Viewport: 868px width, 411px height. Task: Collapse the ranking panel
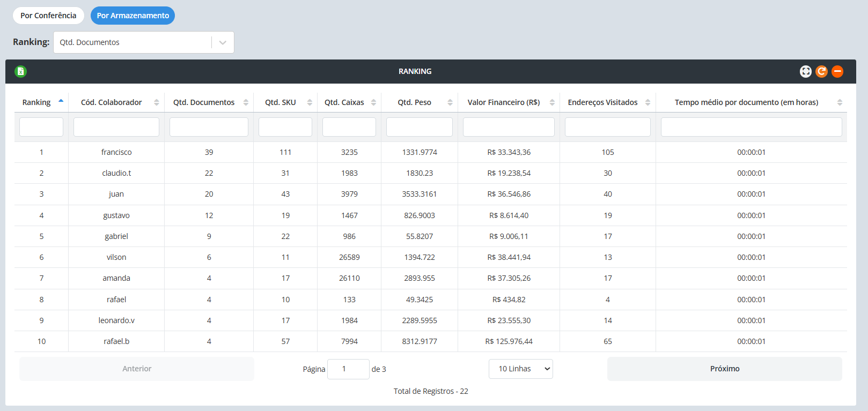click(x=837, y=71)
